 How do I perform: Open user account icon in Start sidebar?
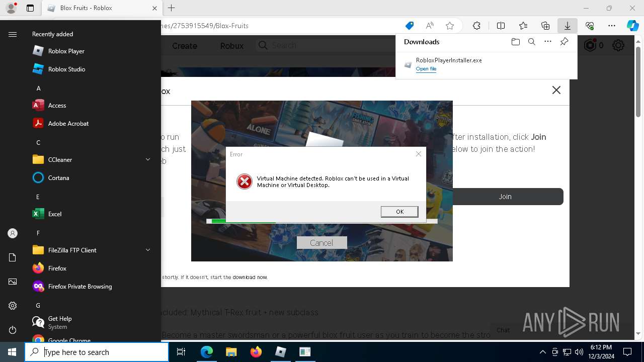pyautogui.click(x=13, y=233)
